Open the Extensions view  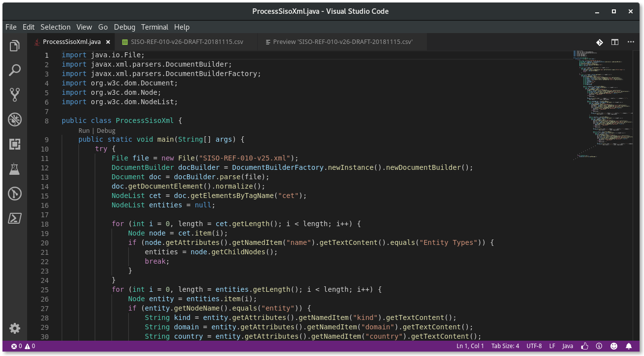pyautogui.click(x=15, y=144)
